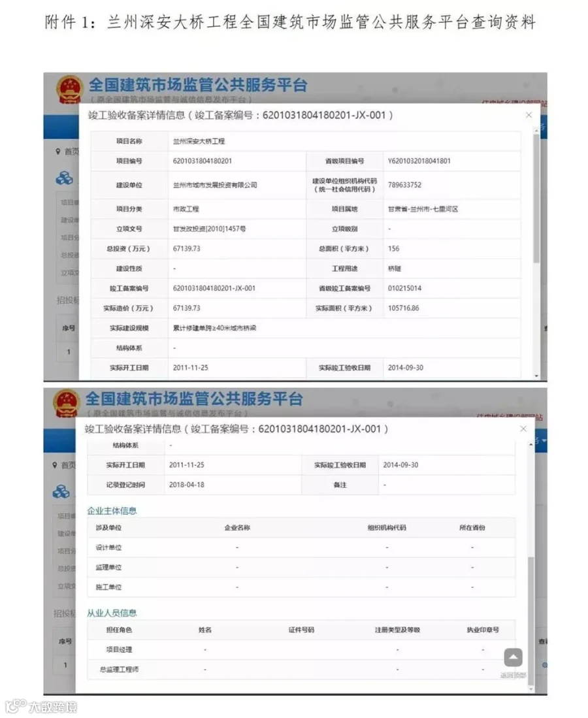This screenshot has height=718, width=588.
Task: Click the 姓名 column header
Action: pos(205,630)
